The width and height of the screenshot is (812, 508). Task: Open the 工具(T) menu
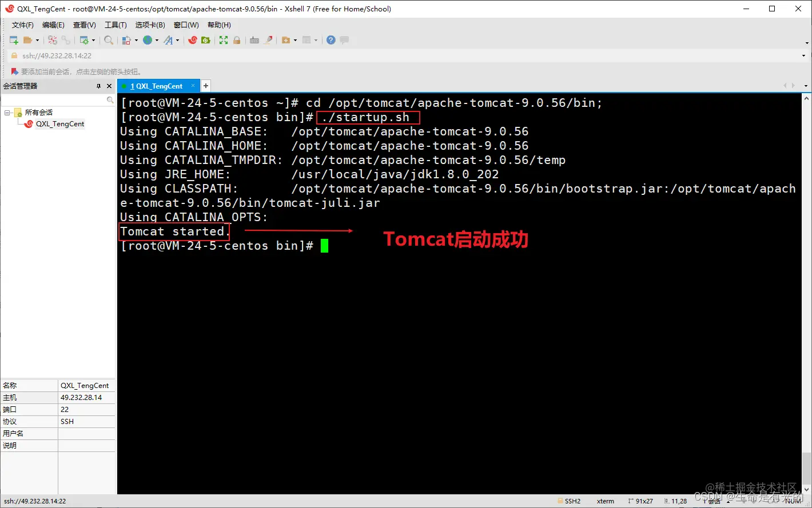pos(116,25)
